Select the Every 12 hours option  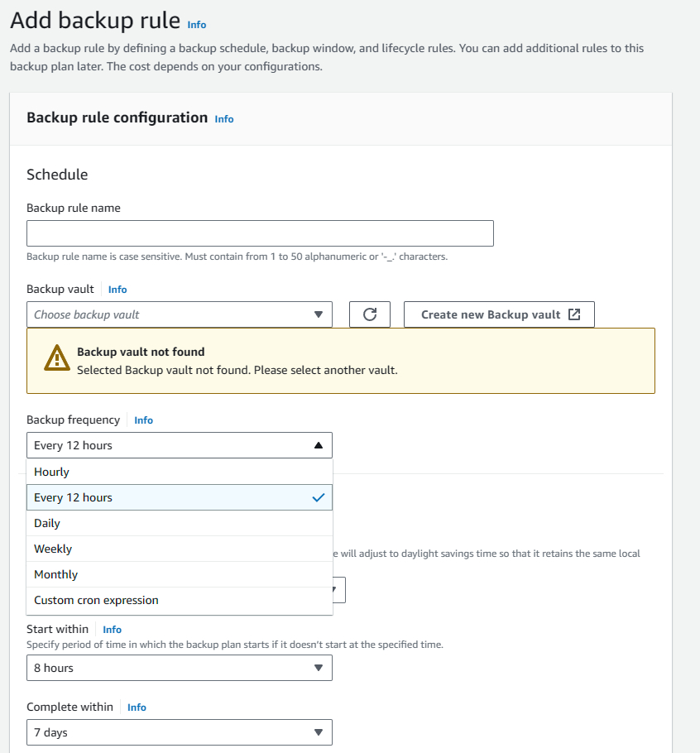(179, 497)
